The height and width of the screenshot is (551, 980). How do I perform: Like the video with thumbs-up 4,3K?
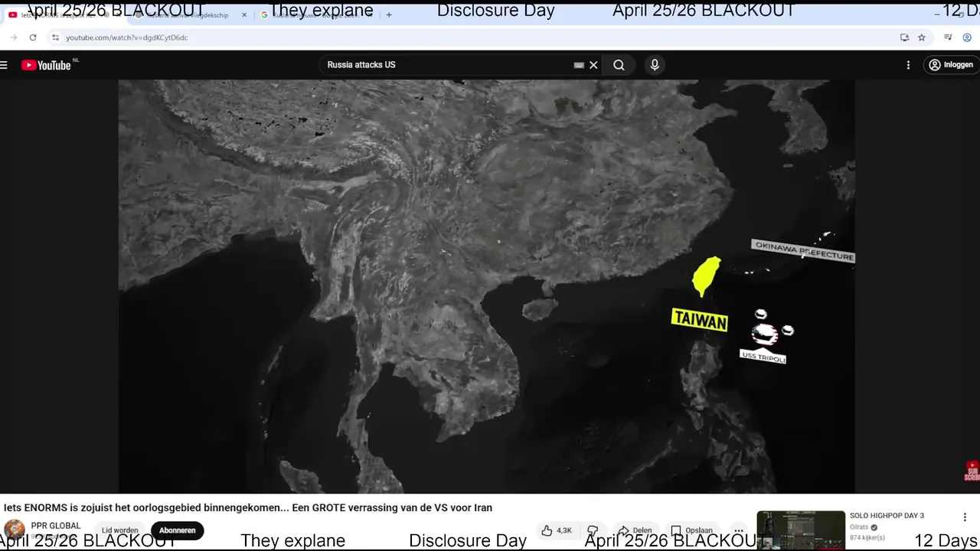tap(557, 530)
